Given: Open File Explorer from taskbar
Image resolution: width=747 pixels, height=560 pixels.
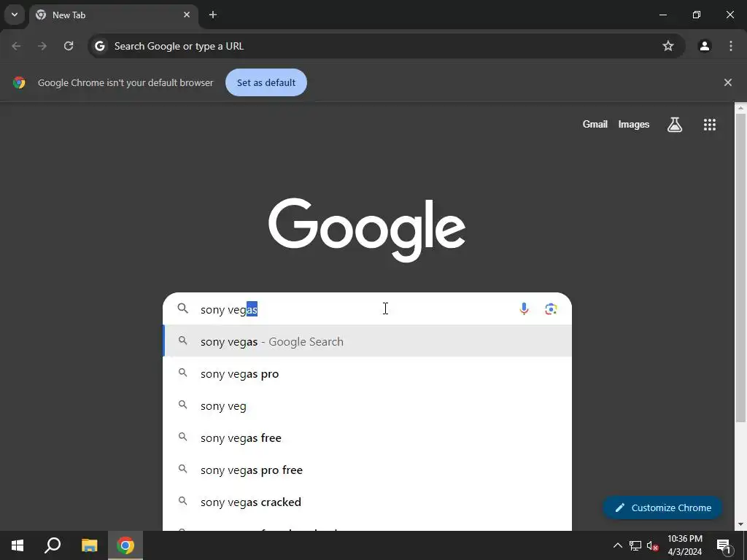Looking at the screenshot, I should click(x=89, y=545).
